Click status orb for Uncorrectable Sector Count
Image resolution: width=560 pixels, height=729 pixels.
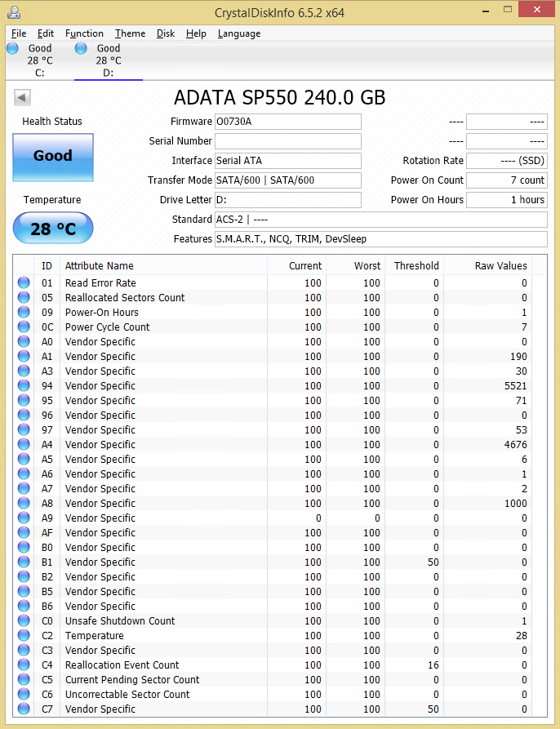tap(24, 695)
